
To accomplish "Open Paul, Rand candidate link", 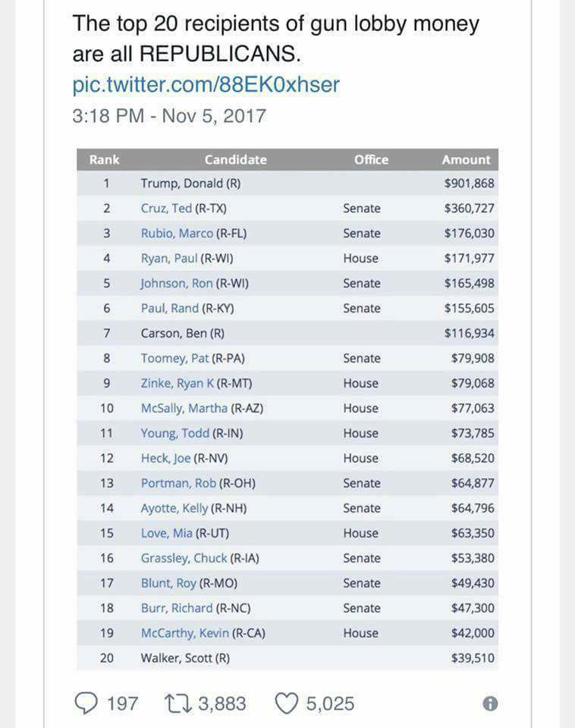I will [169, 309].
